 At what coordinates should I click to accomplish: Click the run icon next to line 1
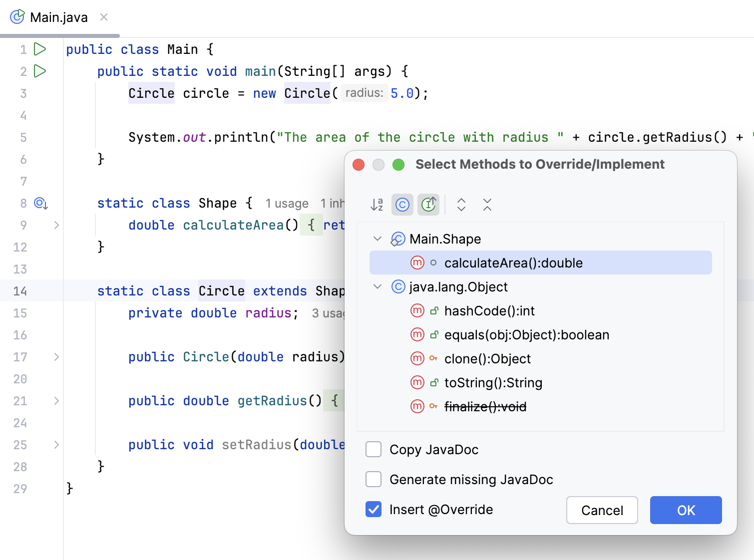click(40, 49)
